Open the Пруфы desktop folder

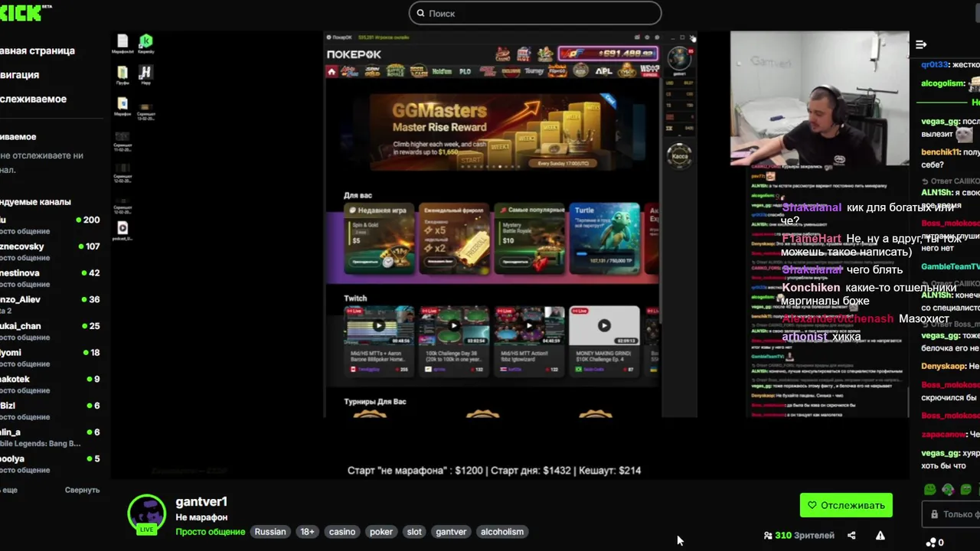pyautogui.click(x=122, y=76)
